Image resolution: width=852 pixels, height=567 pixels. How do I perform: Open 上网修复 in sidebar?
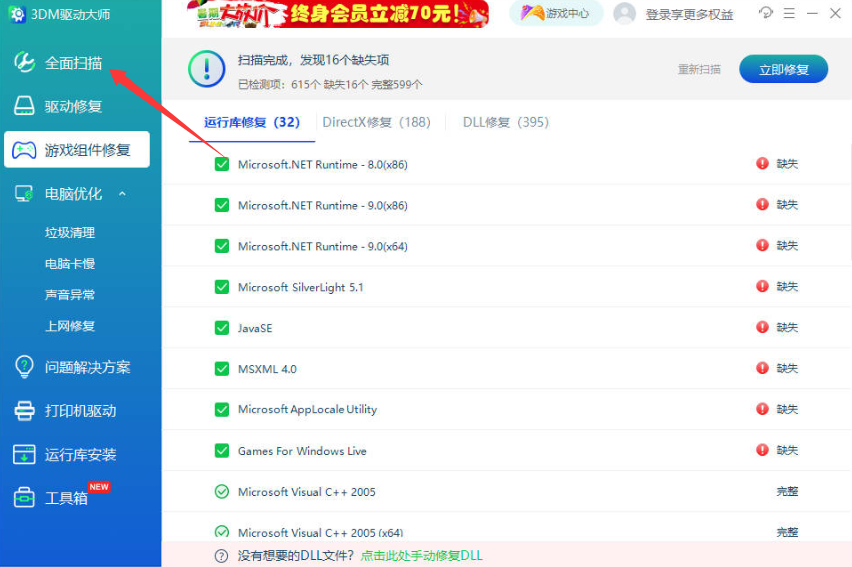70,326
